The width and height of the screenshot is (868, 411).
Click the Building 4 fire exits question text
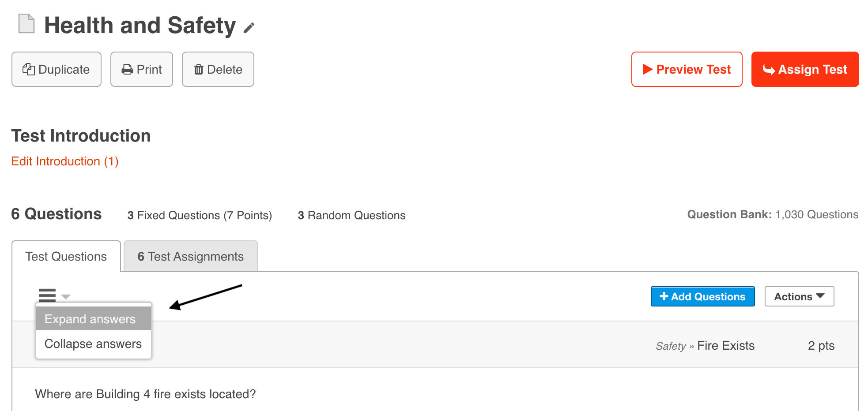click(145, 394)
